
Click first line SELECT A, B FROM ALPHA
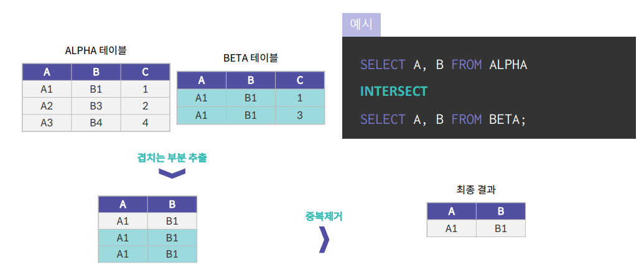click(x=444, y=65)
